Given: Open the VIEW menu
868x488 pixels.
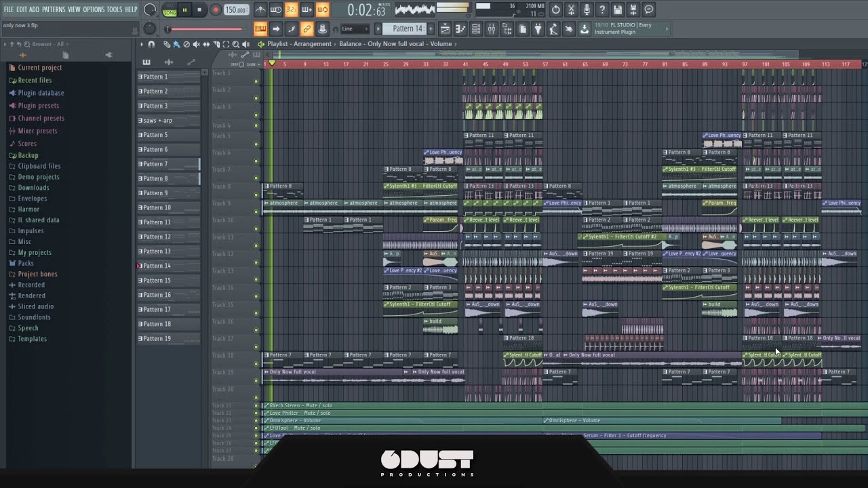Looking at the screenshot, I should click(x=74, y=9).
